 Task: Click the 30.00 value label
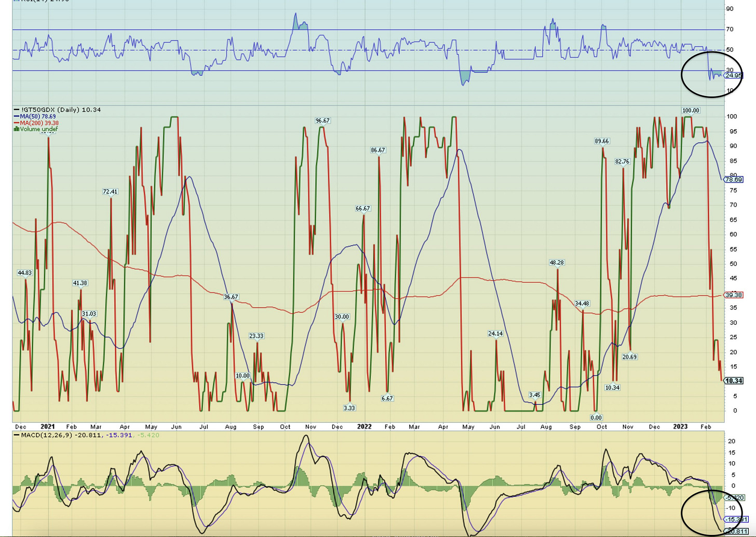[342, 317]
